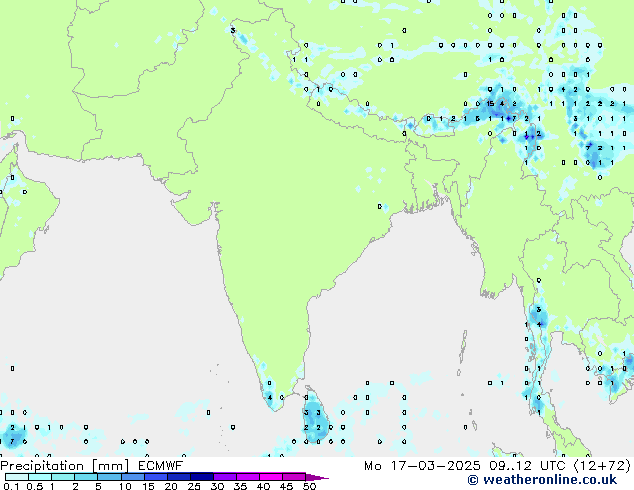Pick the 45–50 mm legend swatch
The width and height of the screenshot is (634, 490).
[x=294, y=477]
